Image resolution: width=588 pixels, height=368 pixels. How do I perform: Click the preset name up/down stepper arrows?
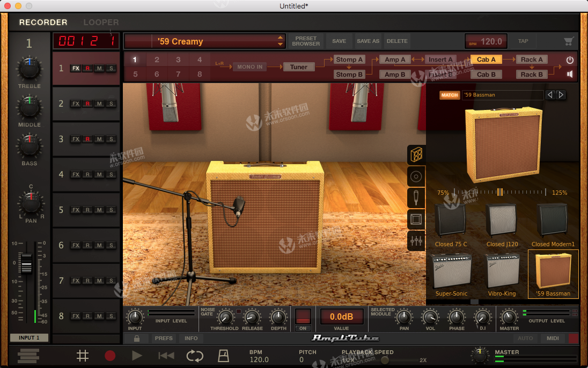click(x=280, y=41)
